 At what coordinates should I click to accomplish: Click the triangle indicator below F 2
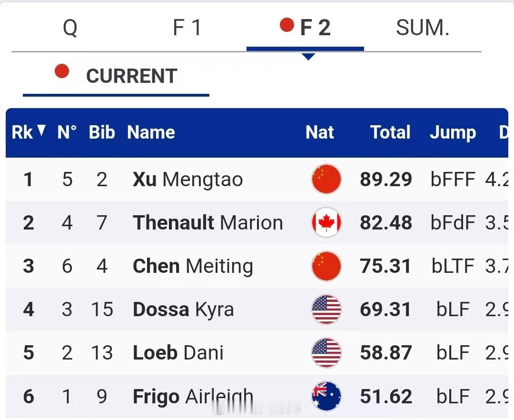point(308,56)
